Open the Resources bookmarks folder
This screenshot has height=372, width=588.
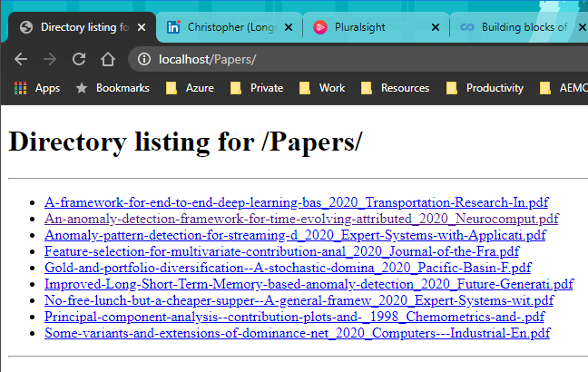(x=395, y=88)
